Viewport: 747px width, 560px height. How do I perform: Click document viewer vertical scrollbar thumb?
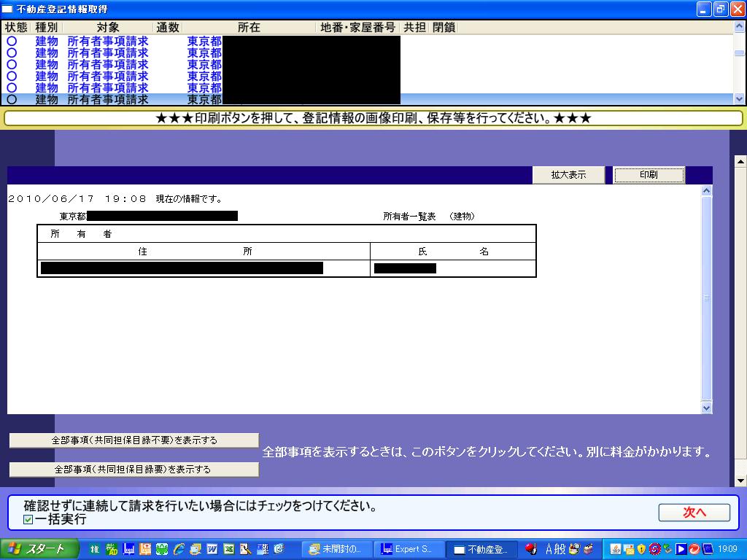[x=706, y=298]
